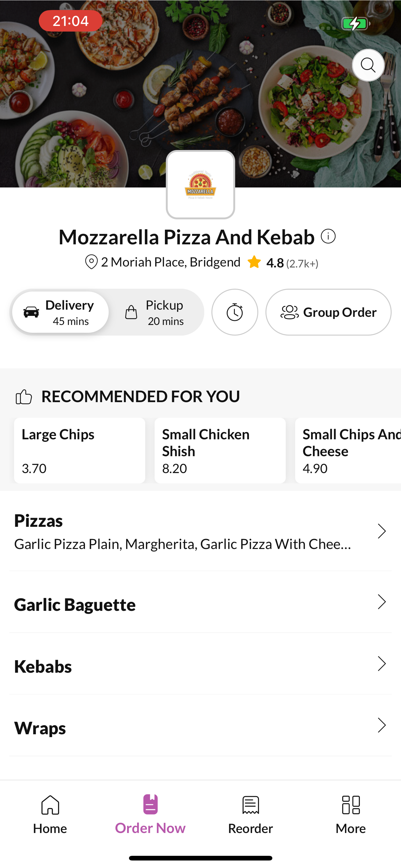Open the Wraps category

coord(200,726)
